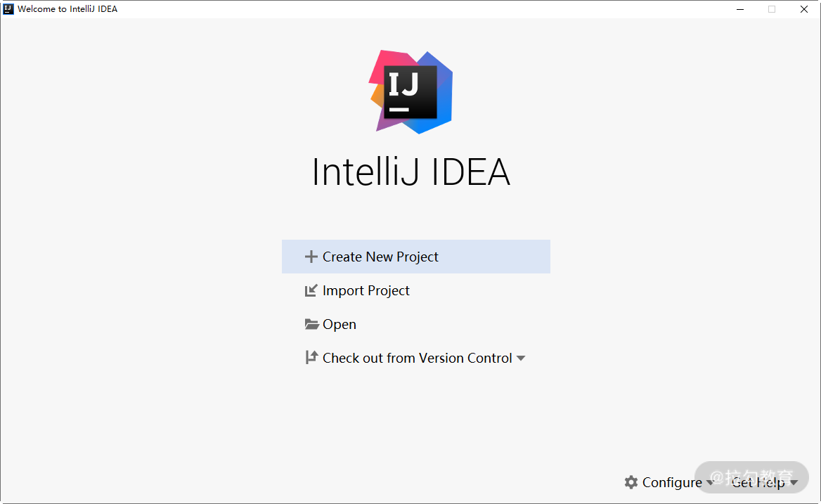Viewport: 821px width, 504px height.
Task: Select the Create New Project label
Action: 380,257
